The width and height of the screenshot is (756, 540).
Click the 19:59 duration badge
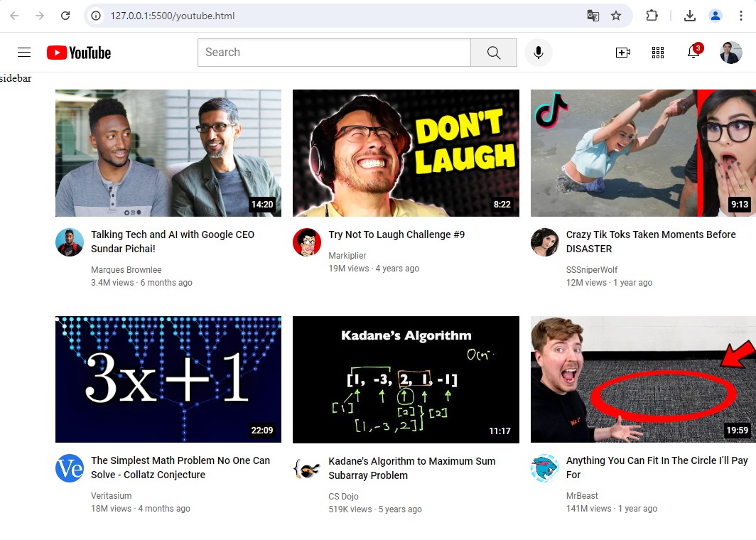pyautogui.click(x=738, y=430)
